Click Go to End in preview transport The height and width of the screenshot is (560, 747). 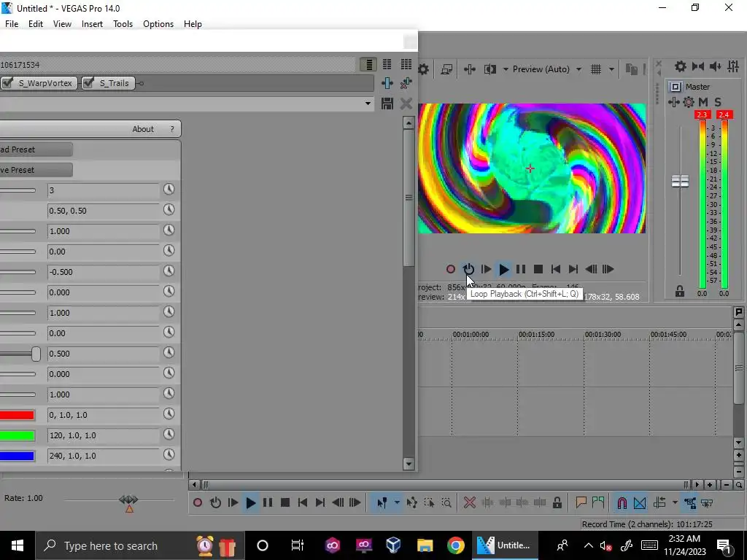(573, 270)
